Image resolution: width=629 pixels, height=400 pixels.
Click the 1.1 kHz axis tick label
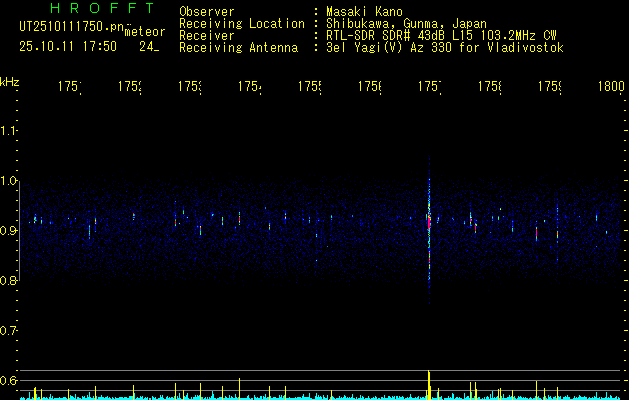pyautogui.click(x=8, y=131)
